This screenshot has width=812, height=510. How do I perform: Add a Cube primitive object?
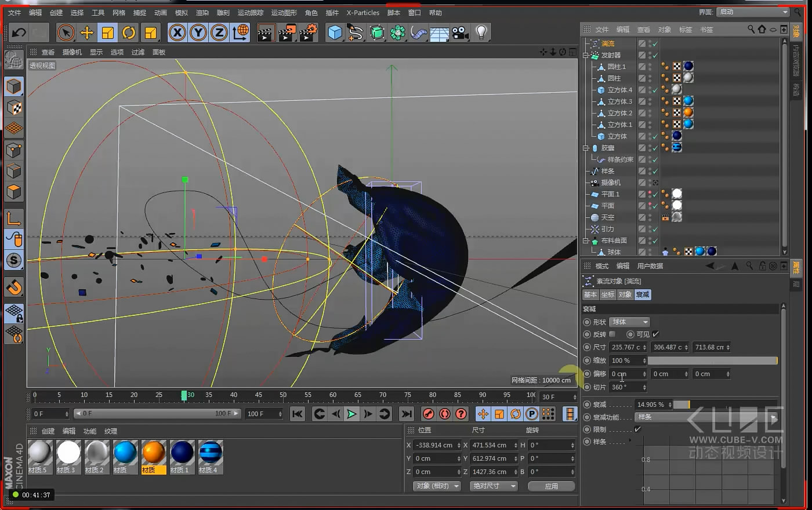click(335, 33)
